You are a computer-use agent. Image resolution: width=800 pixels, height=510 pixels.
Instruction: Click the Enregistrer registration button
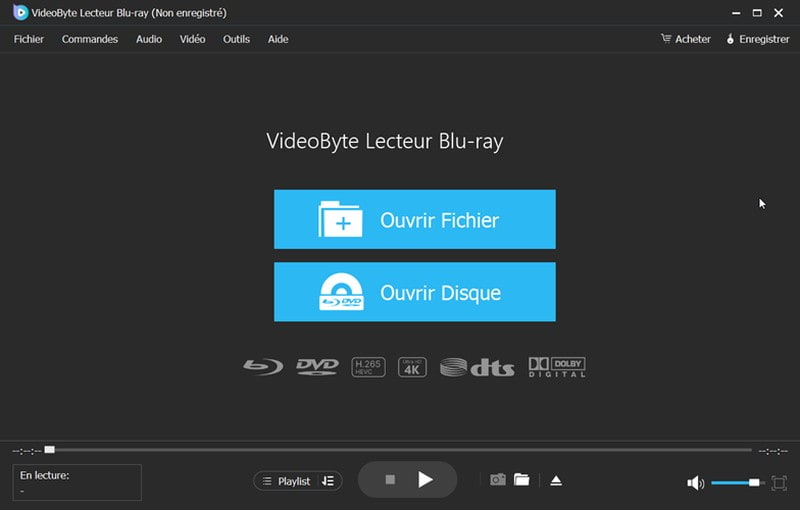coord(758,39)
